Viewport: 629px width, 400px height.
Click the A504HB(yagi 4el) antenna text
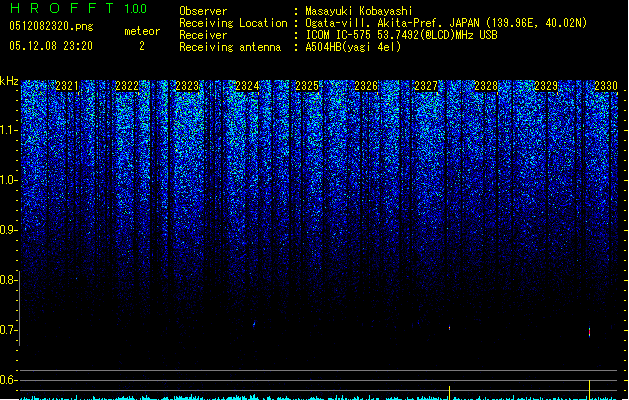(353, 47)
